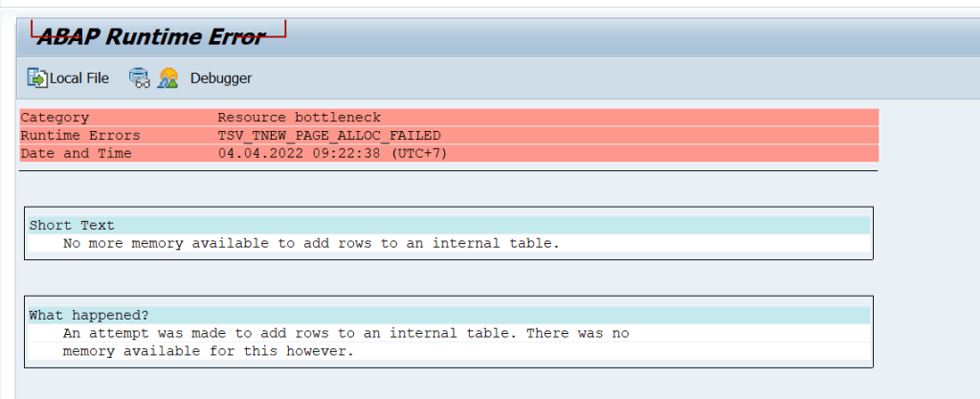This screenshot has height=399, width=980.
Task: Click the 'memory available for this however' line
Action: click(x=209, y=351)
